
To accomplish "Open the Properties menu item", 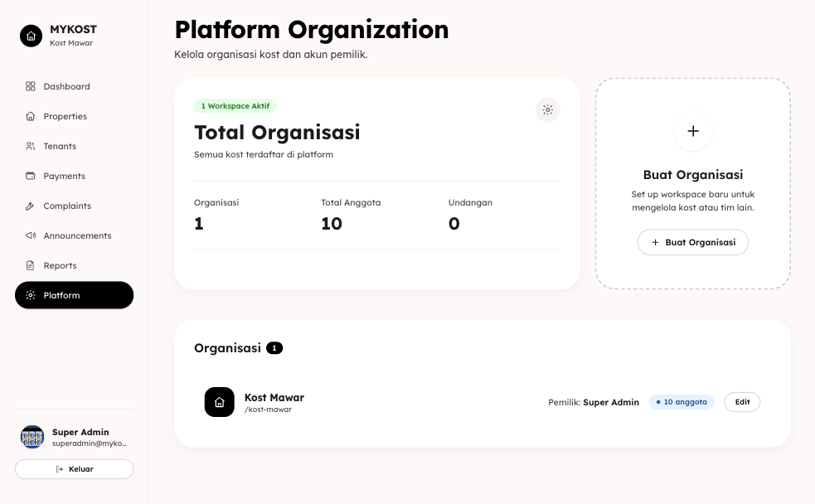I will [x=75, y=116].
